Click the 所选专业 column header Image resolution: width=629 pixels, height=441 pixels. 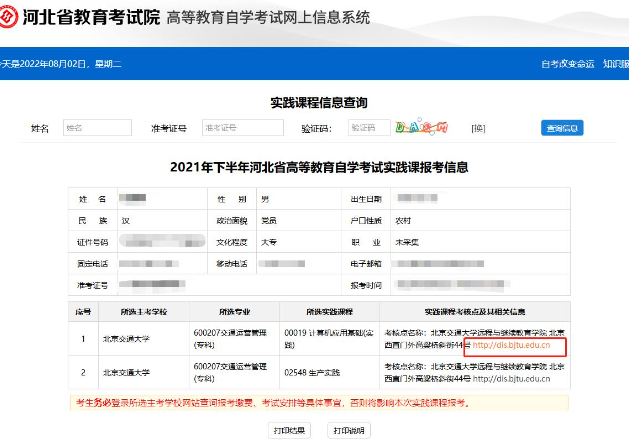pyautogui.click(x=234, y=312)
